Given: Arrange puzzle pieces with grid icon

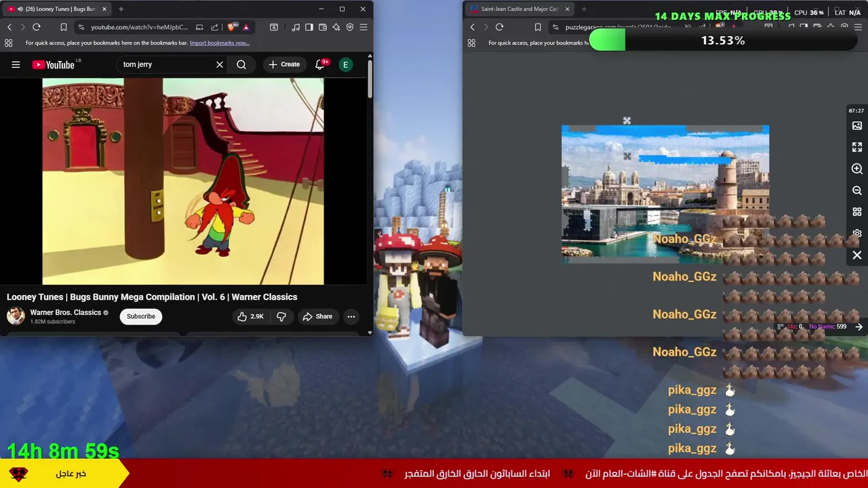Looking at the screenshot, I should coord(857,212).
